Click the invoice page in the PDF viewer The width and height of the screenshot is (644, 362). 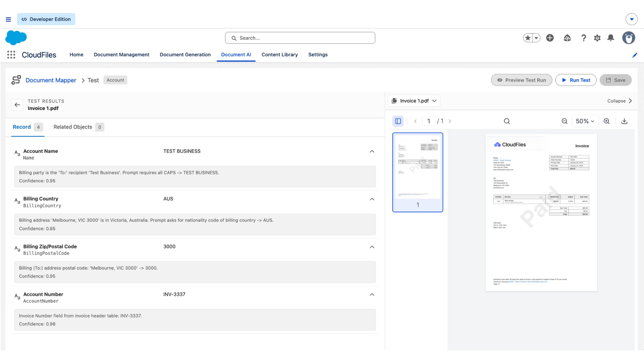(x=541, y=213)
